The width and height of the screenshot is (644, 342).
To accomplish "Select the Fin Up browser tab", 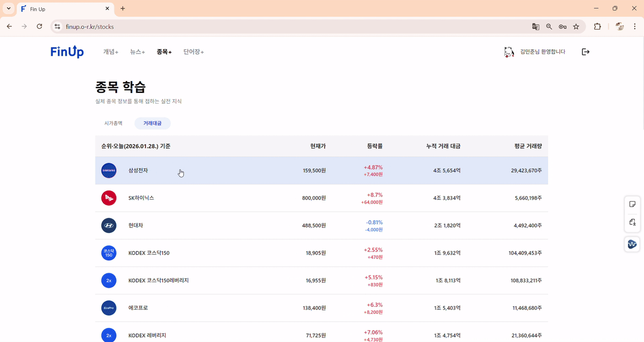I will (x=65, y=9).
